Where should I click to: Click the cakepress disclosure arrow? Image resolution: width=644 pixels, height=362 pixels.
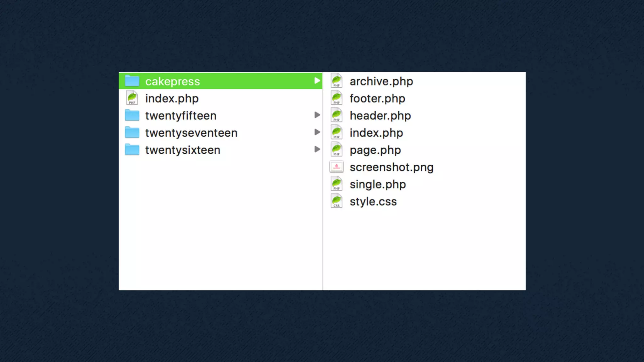pyautogui.click(x=317, y=81)
